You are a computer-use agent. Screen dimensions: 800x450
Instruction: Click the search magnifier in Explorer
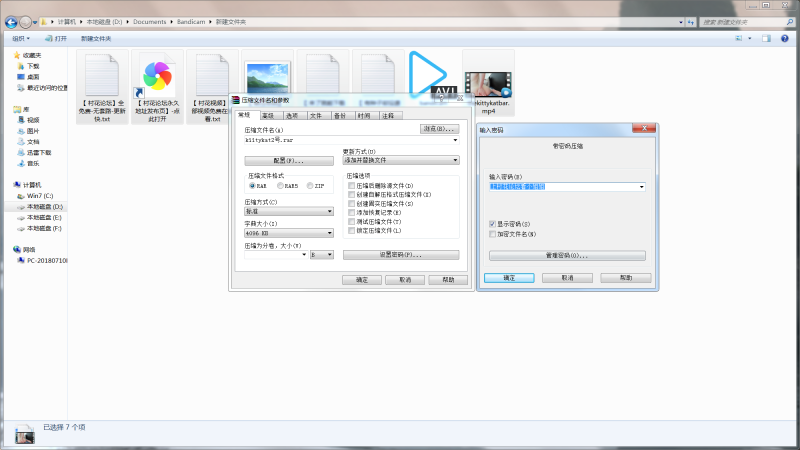[x=790, y=22]
